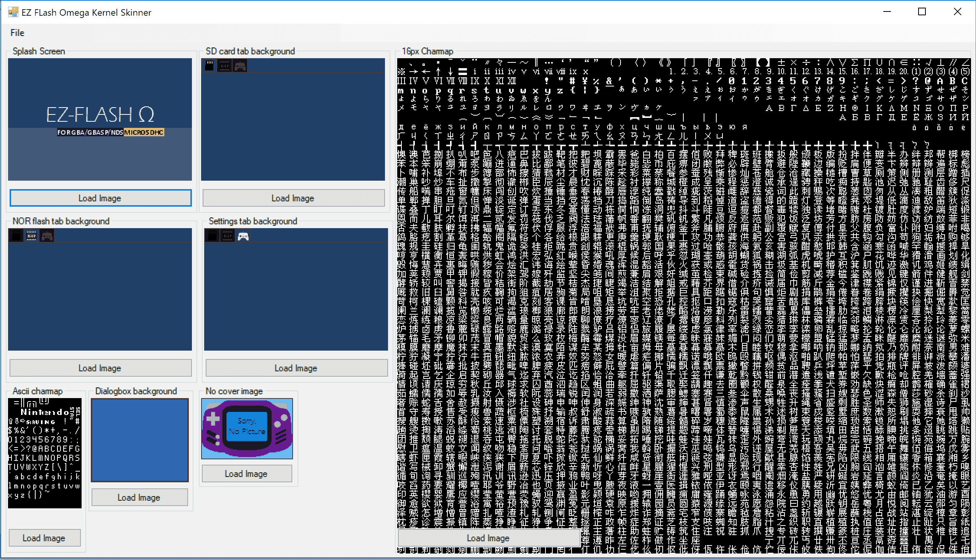Viewport: 976px width, 560px height.
Task: Close the Kernel Skinner window
Action: (958, 12)
